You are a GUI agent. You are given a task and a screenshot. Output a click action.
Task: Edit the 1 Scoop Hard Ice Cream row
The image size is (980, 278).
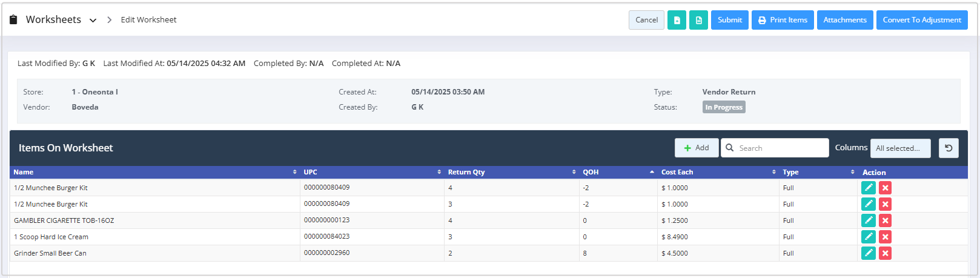point(869,237)
